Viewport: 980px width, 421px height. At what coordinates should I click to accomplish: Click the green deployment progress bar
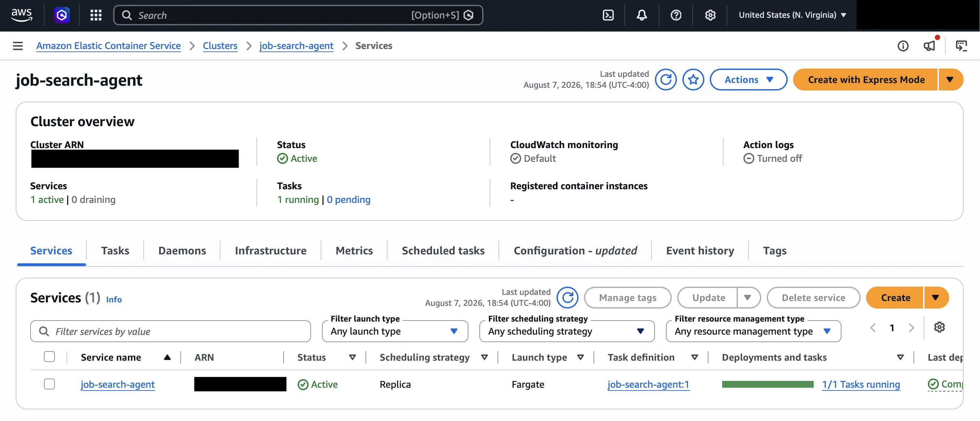point(768,385)
